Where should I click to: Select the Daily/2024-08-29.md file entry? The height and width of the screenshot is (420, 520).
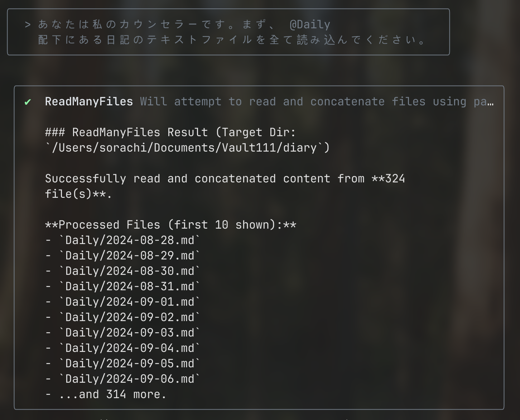pyautogui.click(x=130, y=256)
